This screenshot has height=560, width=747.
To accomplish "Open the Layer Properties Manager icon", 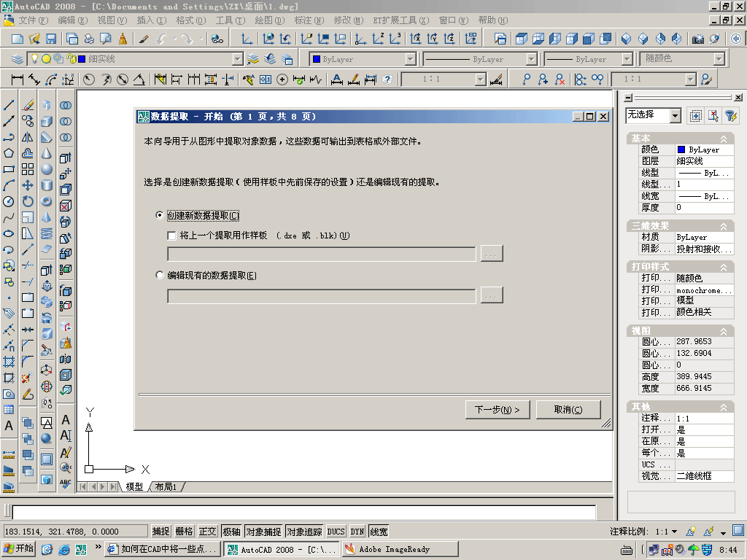I will tap(17, 59).
